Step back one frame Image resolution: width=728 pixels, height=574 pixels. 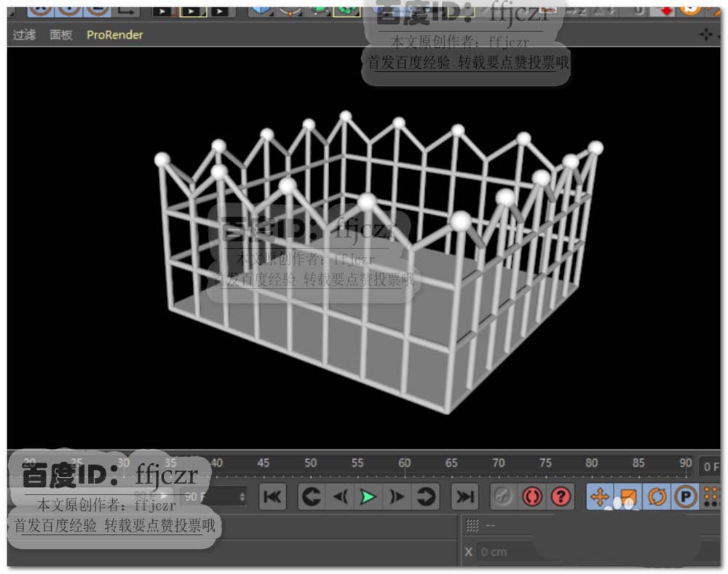(x=340, y=497)
